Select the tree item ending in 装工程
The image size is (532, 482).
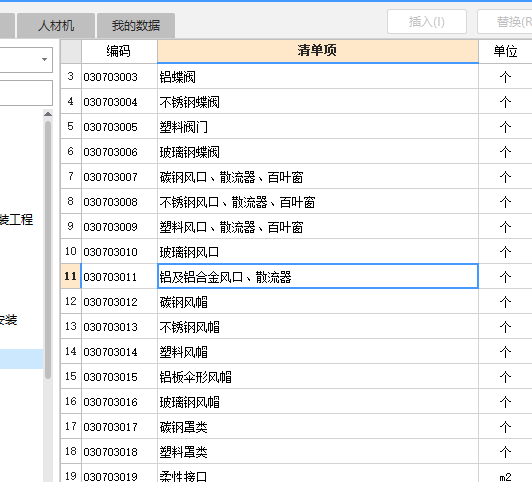(16, 220)
